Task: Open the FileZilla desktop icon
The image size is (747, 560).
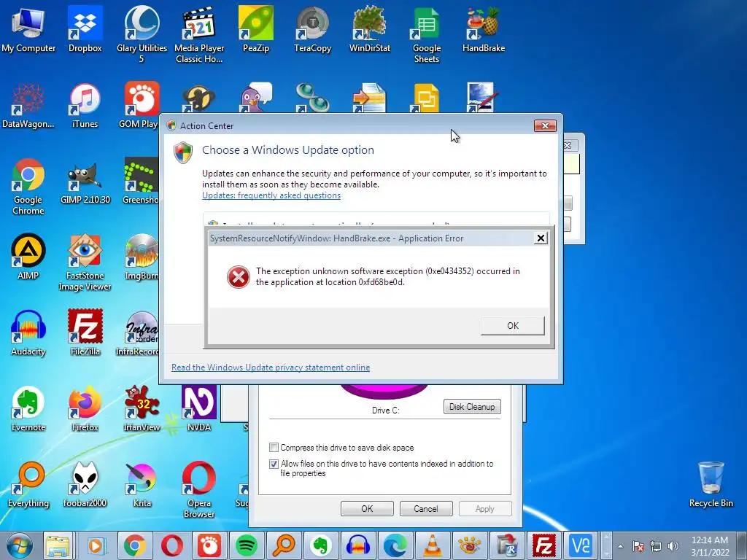Action: 85,333
